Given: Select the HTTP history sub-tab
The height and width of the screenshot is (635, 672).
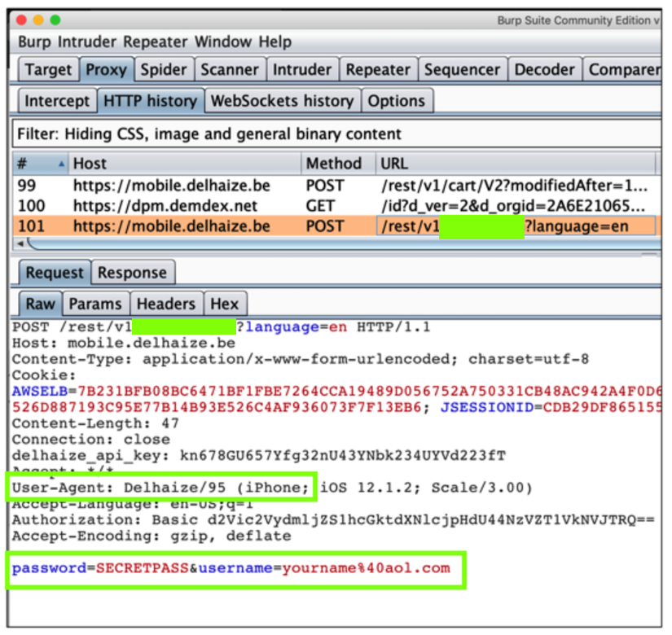Looking at the screenshot, I should coord(151,101).
